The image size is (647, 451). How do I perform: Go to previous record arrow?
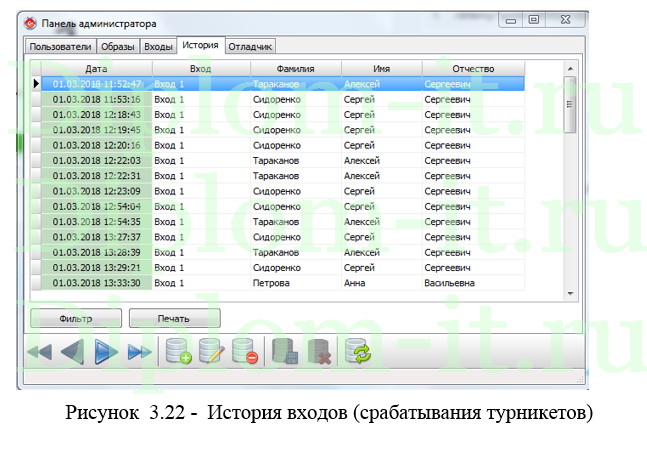72,352
